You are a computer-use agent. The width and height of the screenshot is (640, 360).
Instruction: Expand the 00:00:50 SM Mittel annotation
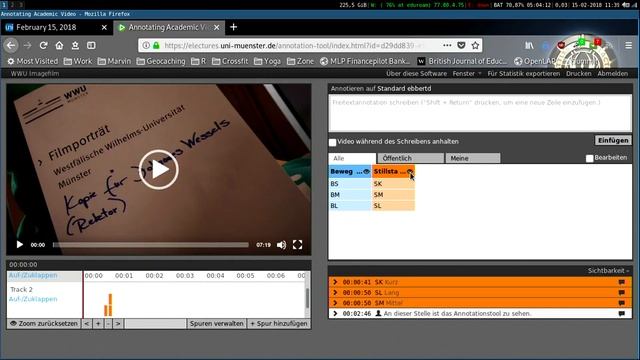click(x=335, y=303)
